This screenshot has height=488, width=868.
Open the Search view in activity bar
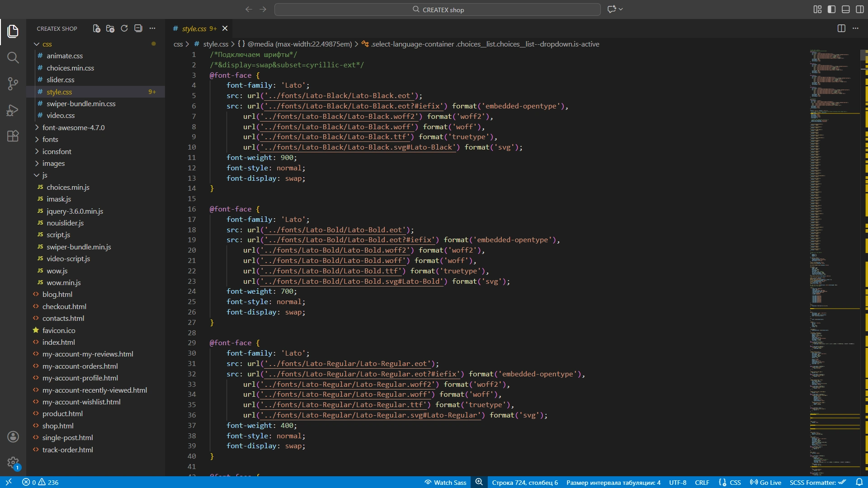[13, 57]
